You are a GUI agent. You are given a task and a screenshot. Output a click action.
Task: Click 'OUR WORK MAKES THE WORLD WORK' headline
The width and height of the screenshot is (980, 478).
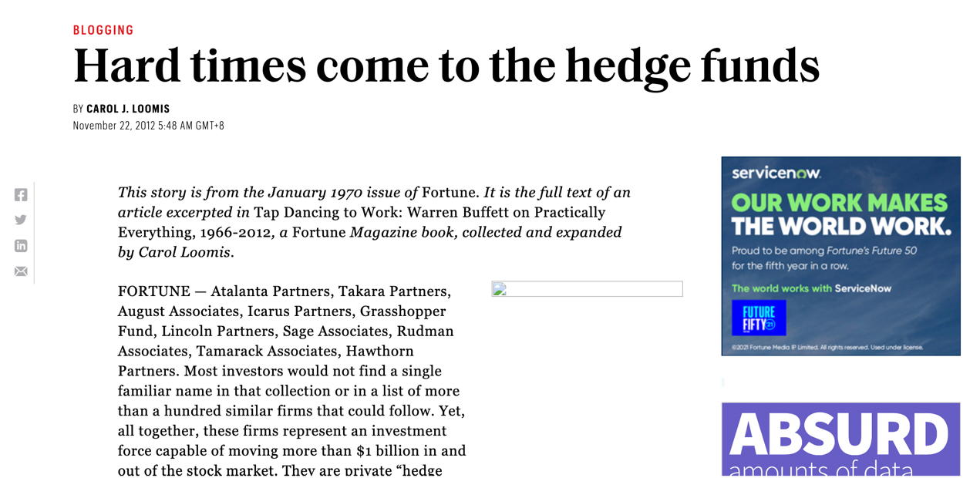pos(840,214)
